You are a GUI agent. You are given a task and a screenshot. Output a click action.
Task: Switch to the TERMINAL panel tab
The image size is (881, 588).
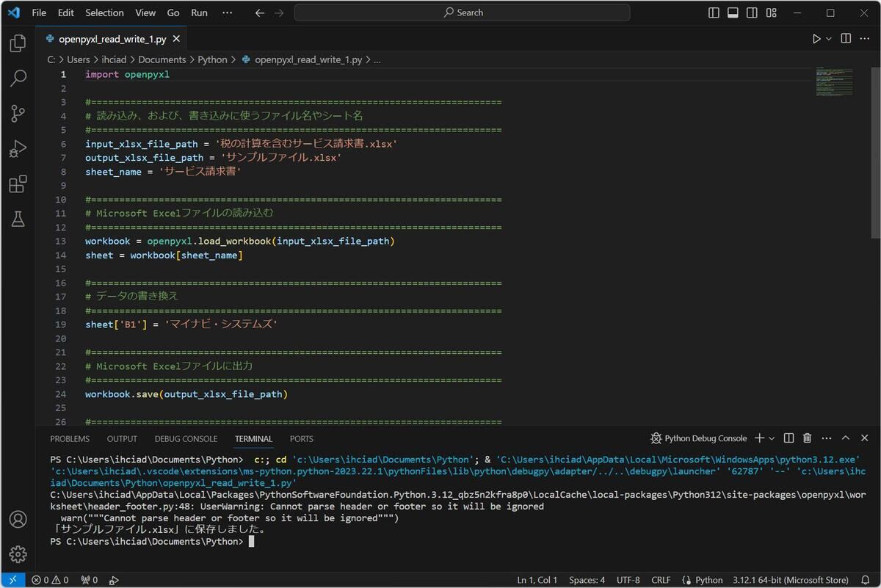[253, 439]
